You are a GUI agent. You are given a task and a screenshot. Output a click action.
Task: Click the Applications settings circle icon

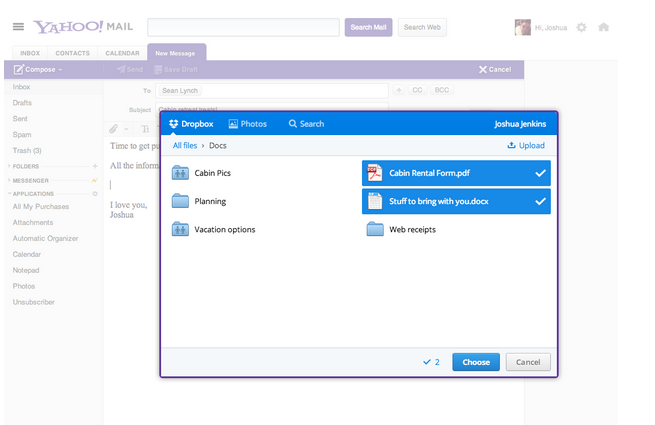coord(95,194)
